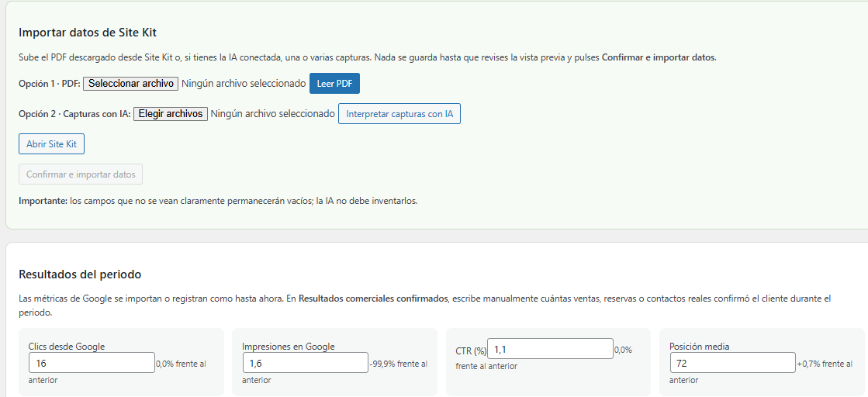Click the Leer PDF button
The image size is (868, 397).
[334, 84]
